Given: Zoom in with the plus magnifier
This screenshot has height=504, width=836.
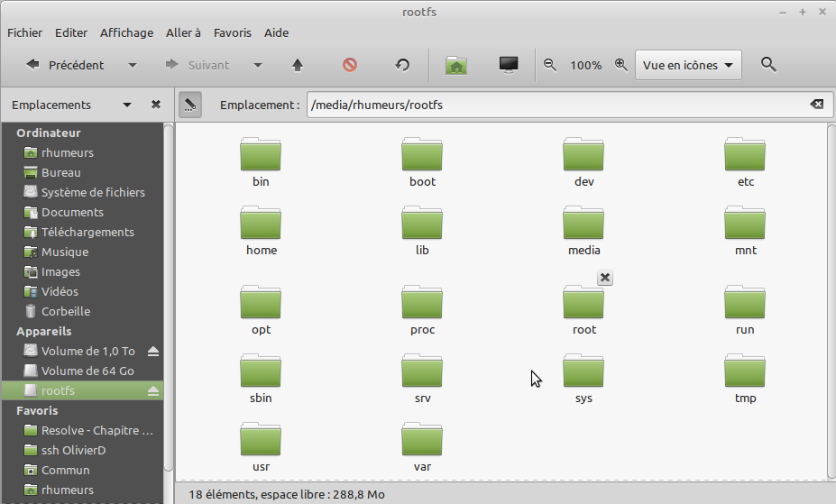Looking at the screenshot, I should pos(620,65).
